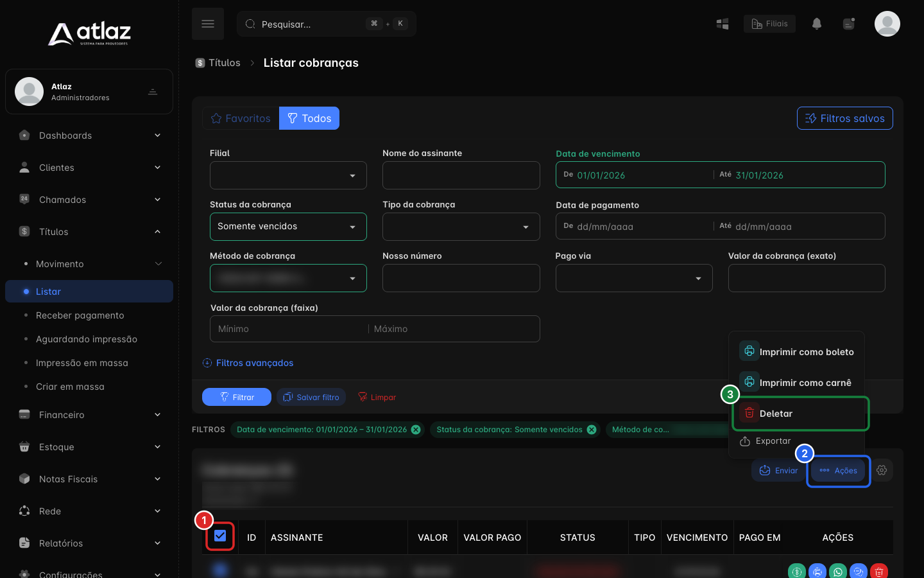Remove the Data de vencimento filter chip
924x578 pixels.
coord(416,430)
